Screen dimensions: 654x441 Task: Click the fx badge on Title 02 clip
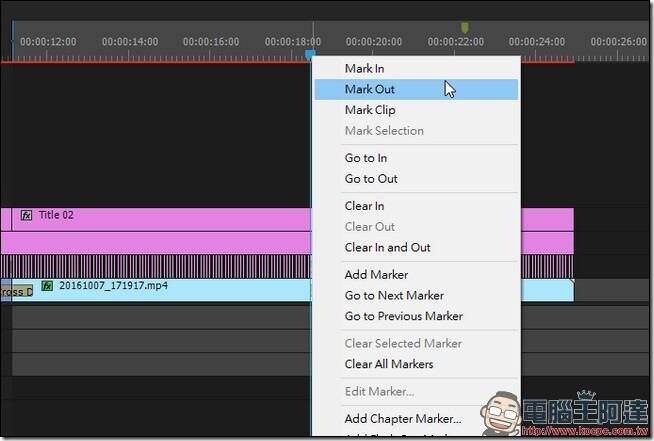pyautogui.click(x=26, y=215)
